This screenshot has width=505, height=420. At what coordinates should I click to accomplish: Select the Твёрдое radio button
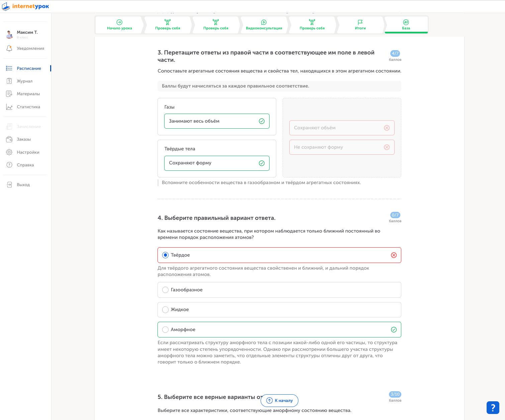click(x=165, y=255)
